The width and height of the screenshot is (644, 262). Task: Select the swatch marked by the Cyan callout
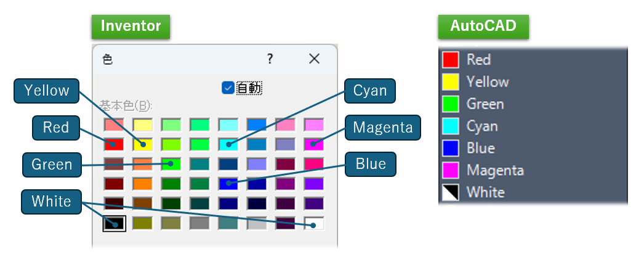[228, 144]
